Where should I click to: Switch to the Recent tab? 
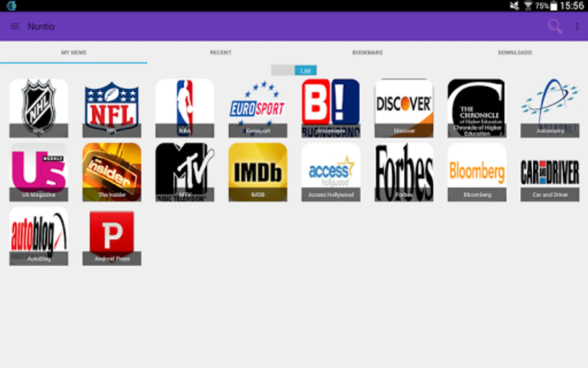coord(220,52)
